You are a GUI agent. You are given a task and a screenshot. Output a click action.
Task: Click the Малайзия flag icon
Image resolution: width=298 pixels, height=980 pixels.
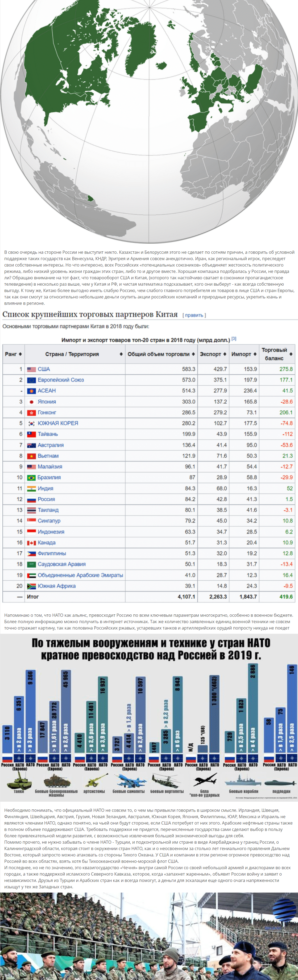(31, 466)
